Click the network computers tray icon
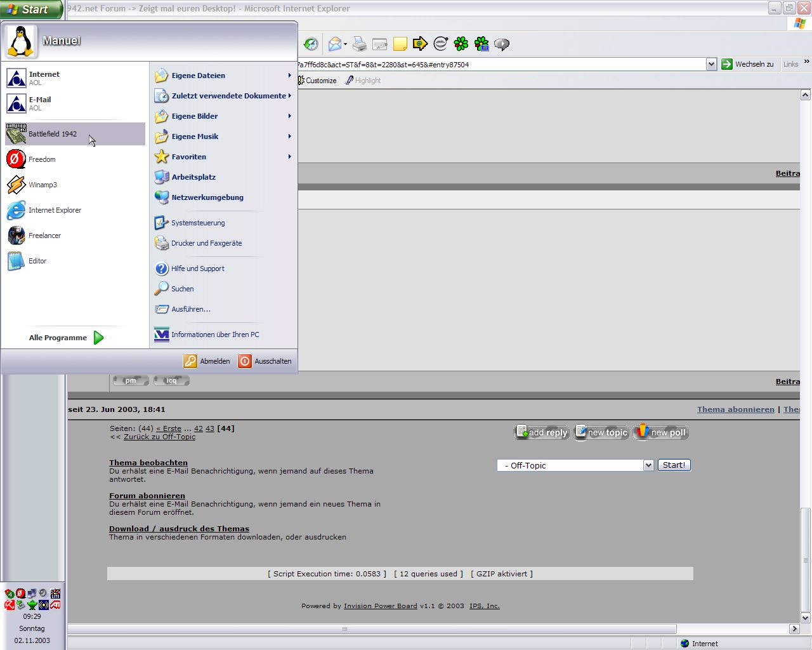The height and width of the screenshot is (650, 812). pyautogui.click(x=32, y=594)
